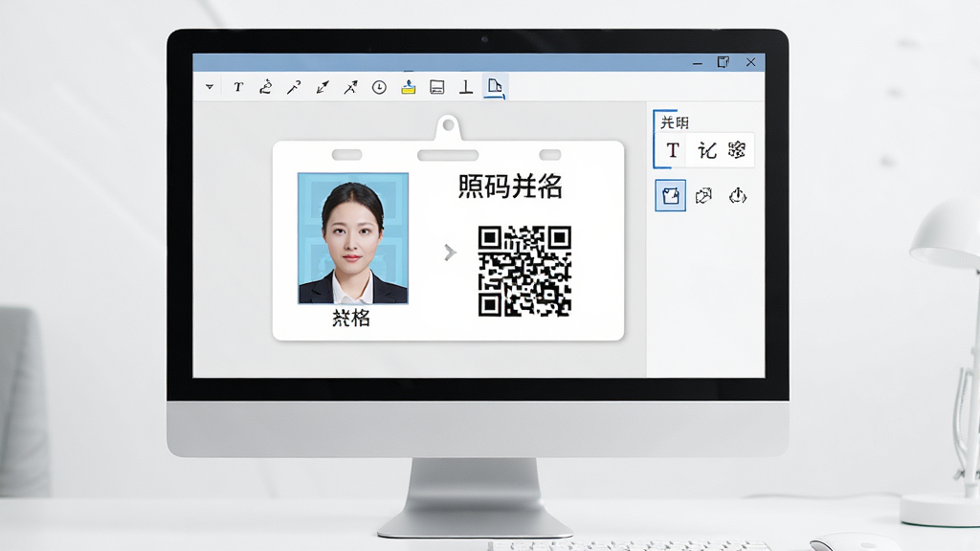This screenshot has width=980, height=551.
Task: Click the yellow stamp icon
Action: (408, 87)
